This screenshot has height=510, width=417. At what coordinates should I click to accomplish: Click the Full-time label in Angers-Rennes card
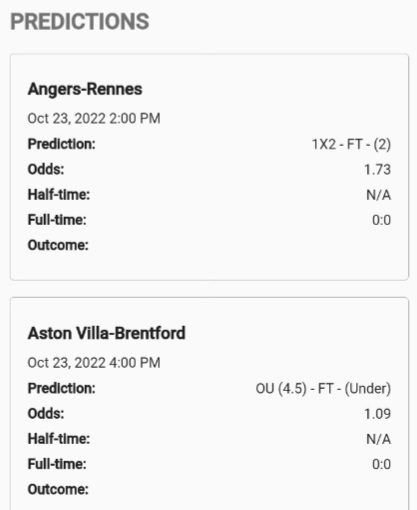tap(57, 220)
